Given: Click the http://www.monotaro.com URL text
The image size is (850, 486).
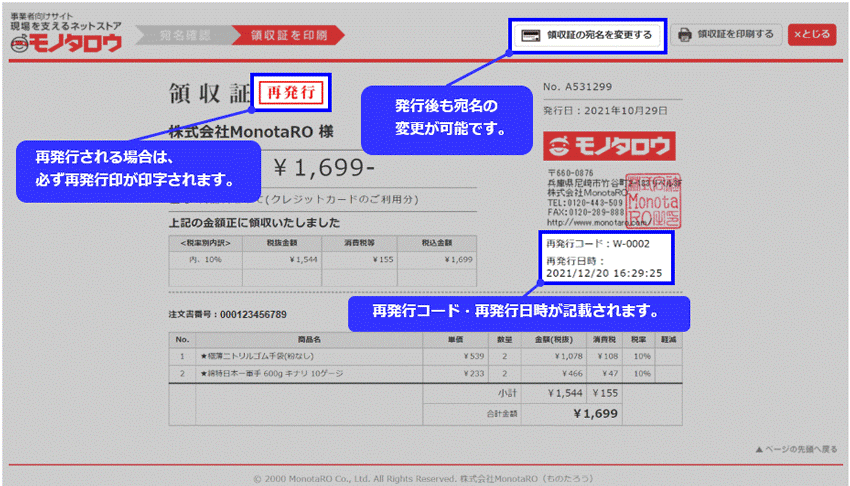Looking at the screenshot, I should (598, 223).
